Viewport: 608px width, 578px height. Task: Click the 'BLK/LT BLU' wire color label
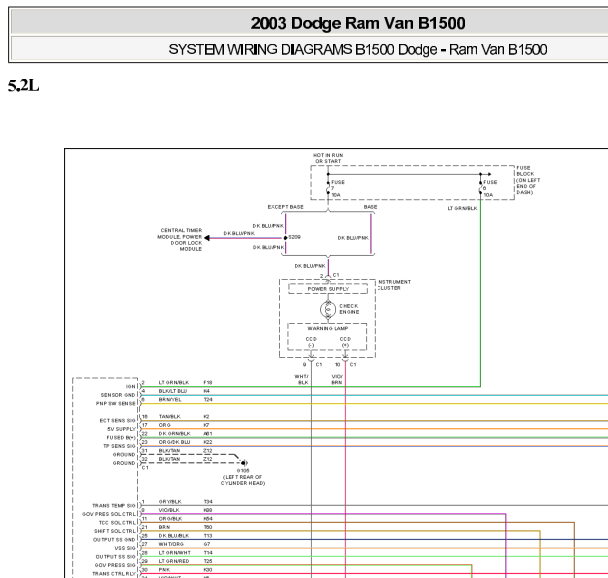[173, 391]
